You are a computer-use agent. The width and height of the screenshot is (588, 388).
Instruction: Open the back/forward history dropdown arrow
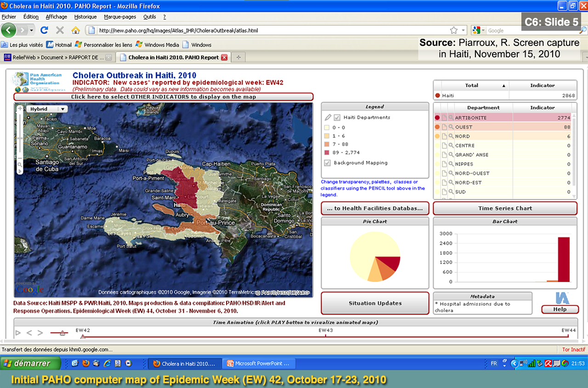[32, 30]
